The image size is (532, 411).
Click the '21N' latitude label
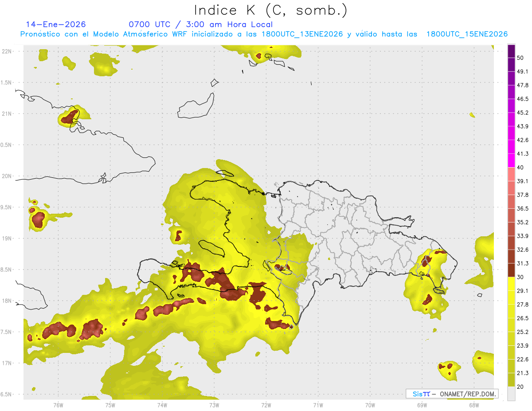(8, 114)
